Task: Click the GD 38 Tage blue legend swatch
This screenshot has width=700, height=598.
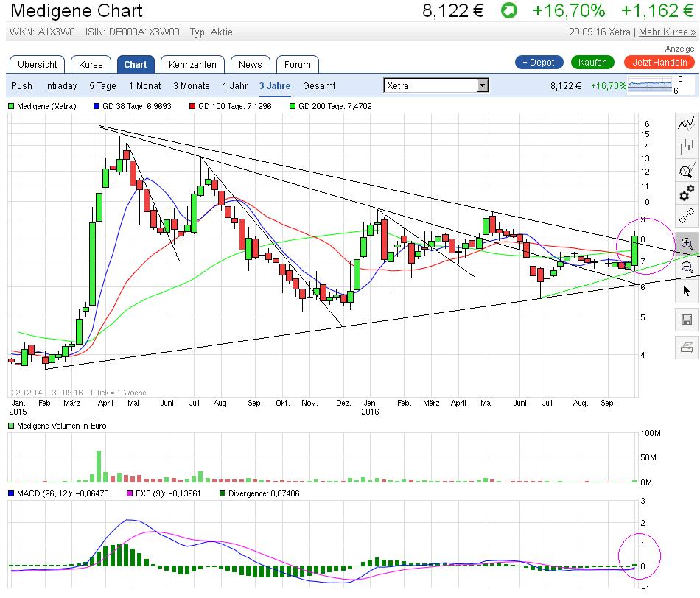Action: coord(97,106)
